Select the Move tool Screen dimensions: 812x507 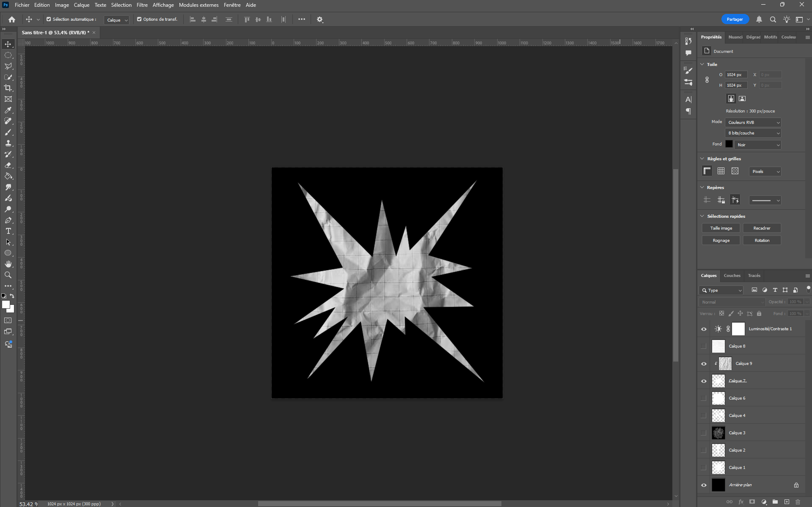click(x=8, y=44)
